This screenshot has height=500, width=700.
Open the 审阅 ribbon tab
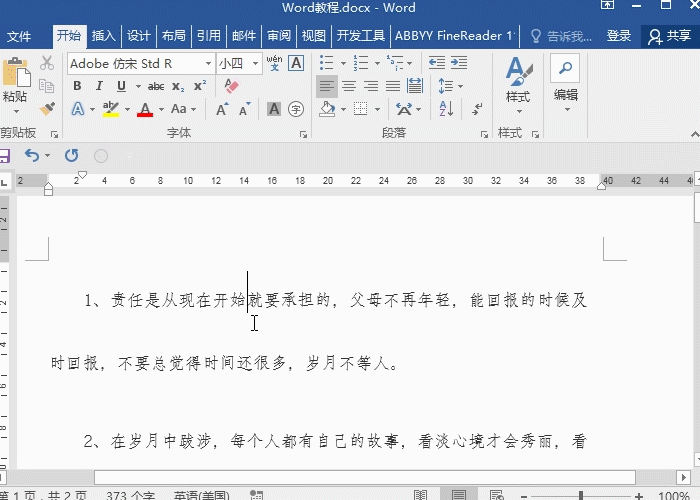click(278, 36)
